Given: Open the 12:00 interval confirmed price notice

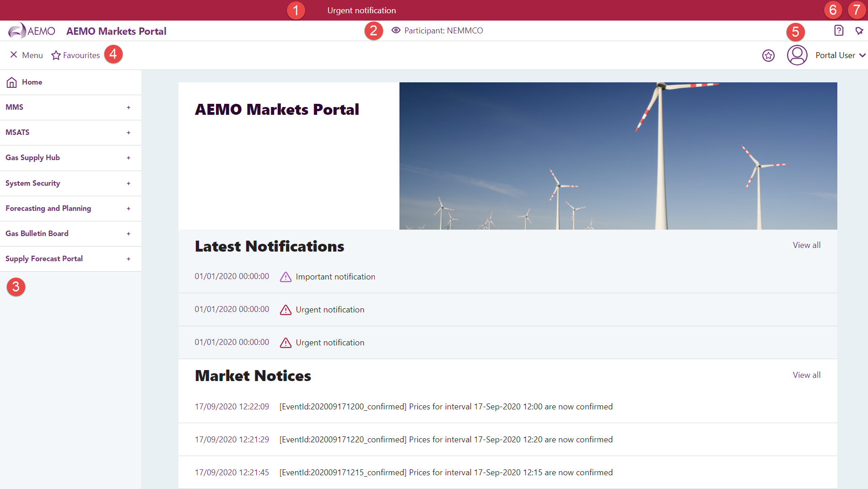Looking at the screenshot, I should 446,407.
